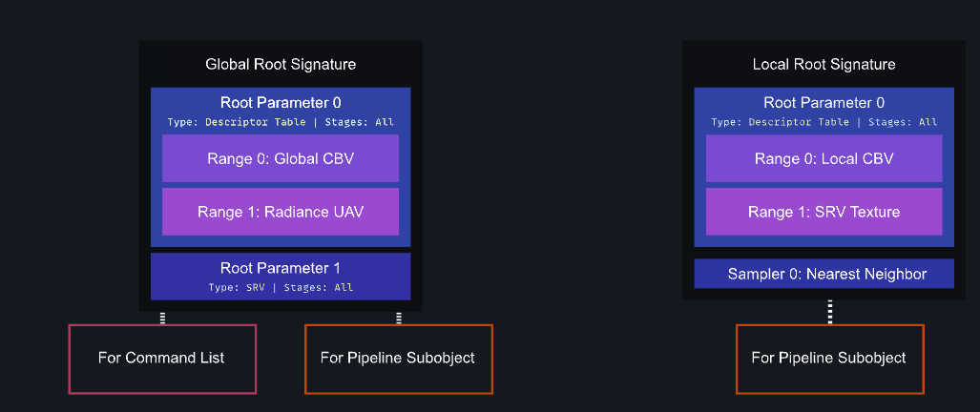The width and height of the screenshot is (980, 412).
Task: Click the For Command List box
Action: click(162, 359)
